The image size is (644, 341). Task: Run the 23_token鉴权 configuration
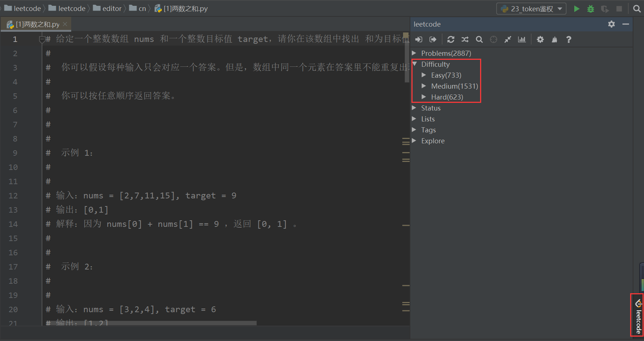[x=576, y=8]
